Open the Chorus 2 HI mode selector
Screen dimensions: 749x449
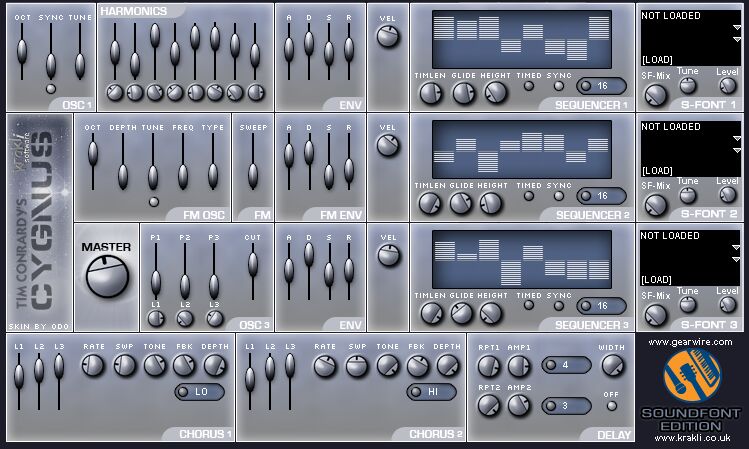point(431,392)
